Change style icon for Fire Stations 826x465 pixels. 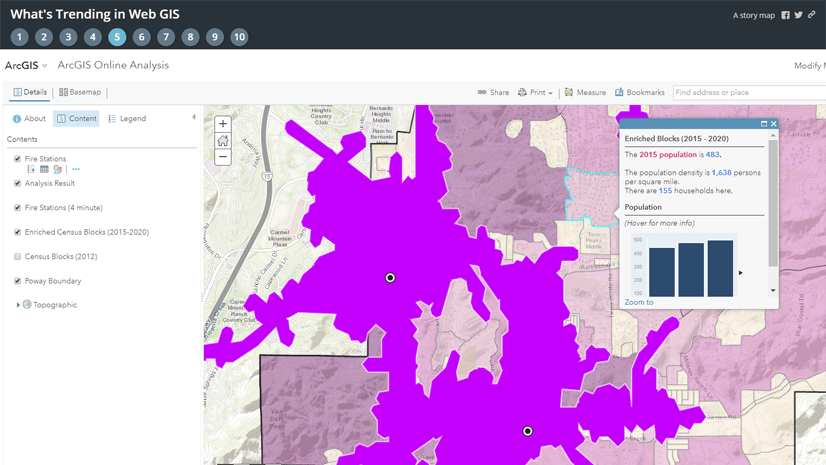57,169
